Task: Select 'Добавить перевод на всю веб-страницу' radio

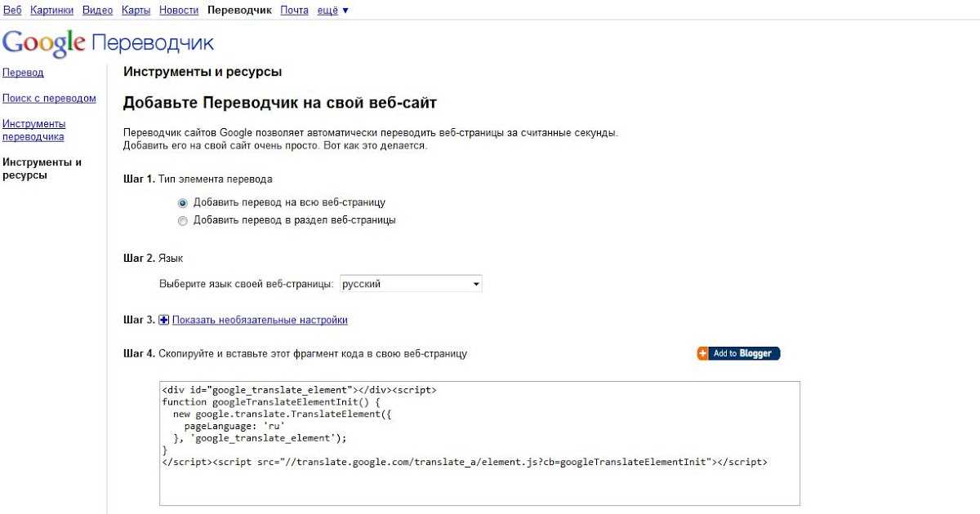Action: pyautogui.click(x=183, y=202)
